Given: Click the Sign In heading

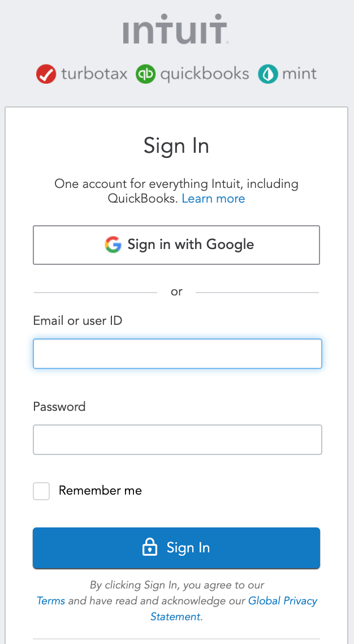Looking at the screenshot, I should click(176, 146).
